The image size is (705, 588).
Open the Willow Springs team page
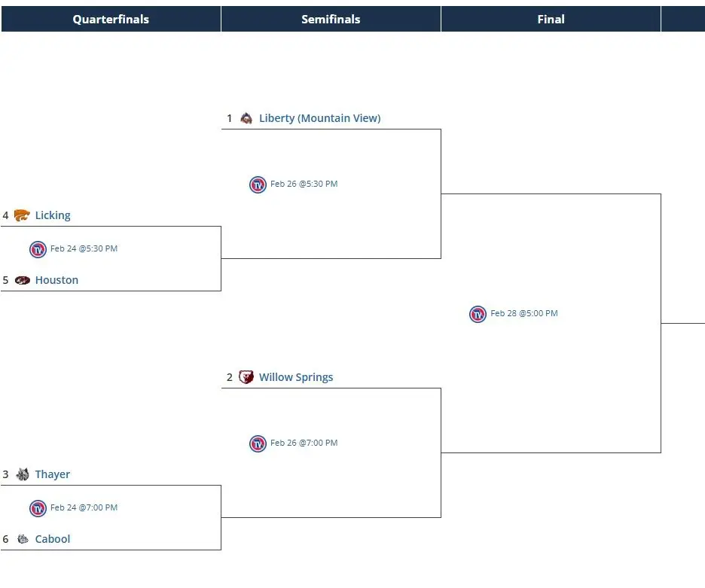pyautogui.click(x=295, y=376)
